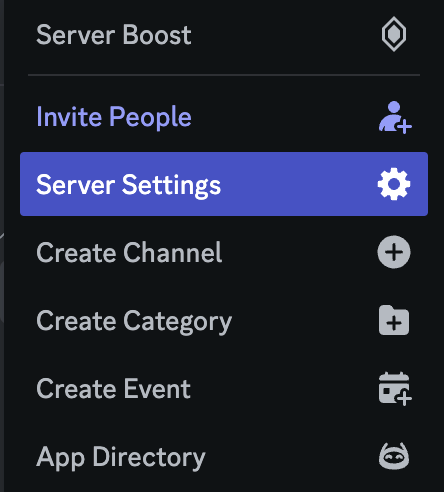Open Server Settings
444x492 pixels.
click(x=224, y=184)
